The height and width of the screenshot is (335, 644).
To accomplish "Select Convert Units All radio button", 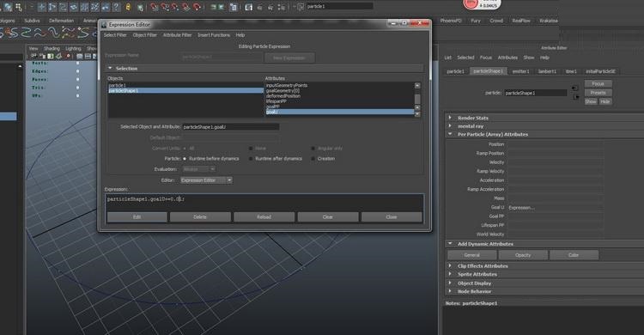I will [x=185, y=149].
